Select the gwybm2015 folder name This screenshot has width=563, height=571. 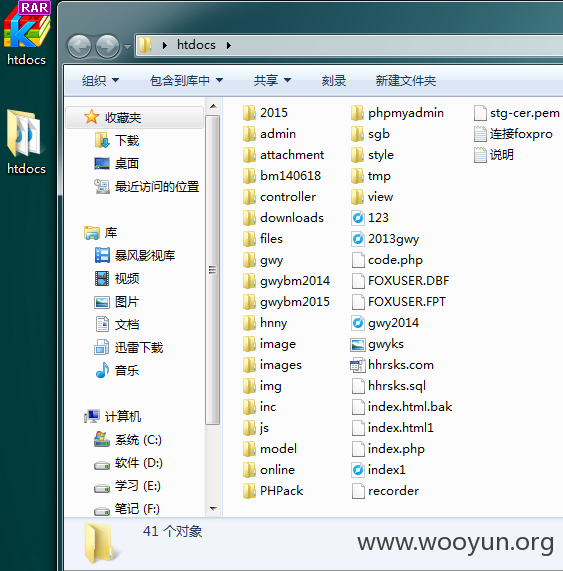[295, 302]
